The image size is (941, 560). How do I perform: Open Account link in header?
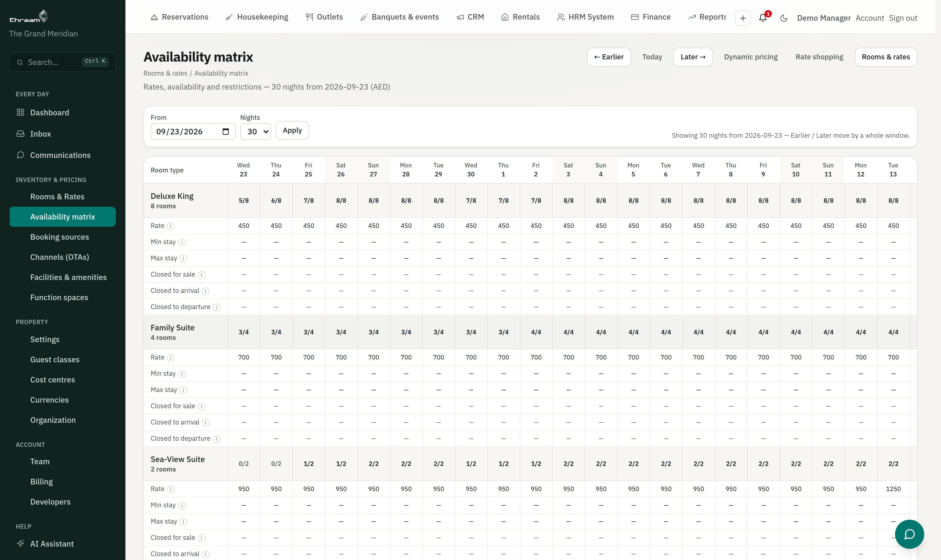click(870, 18)
